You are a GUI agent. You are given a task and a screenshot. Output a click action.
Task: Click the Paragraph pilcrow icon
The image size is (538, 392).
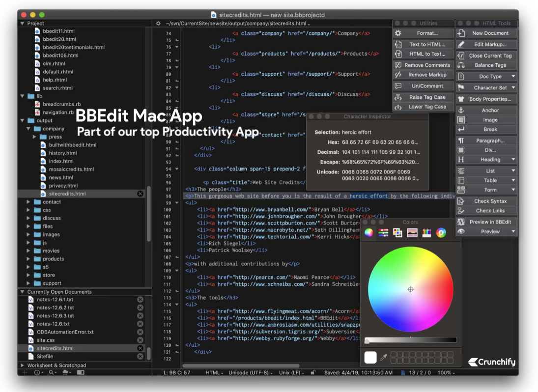(x=461, y=140)
